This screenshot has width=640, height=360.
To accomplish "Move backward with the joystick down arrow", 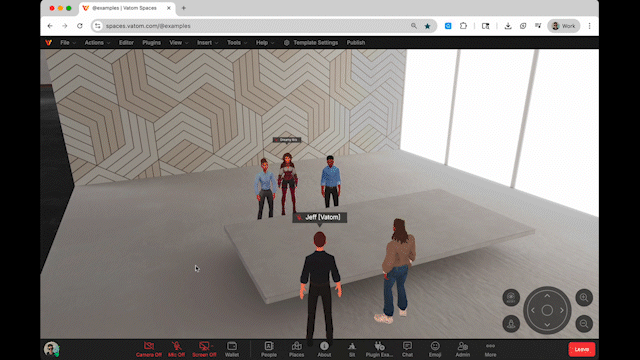I will pyautogui.click(x=547, y=325).
